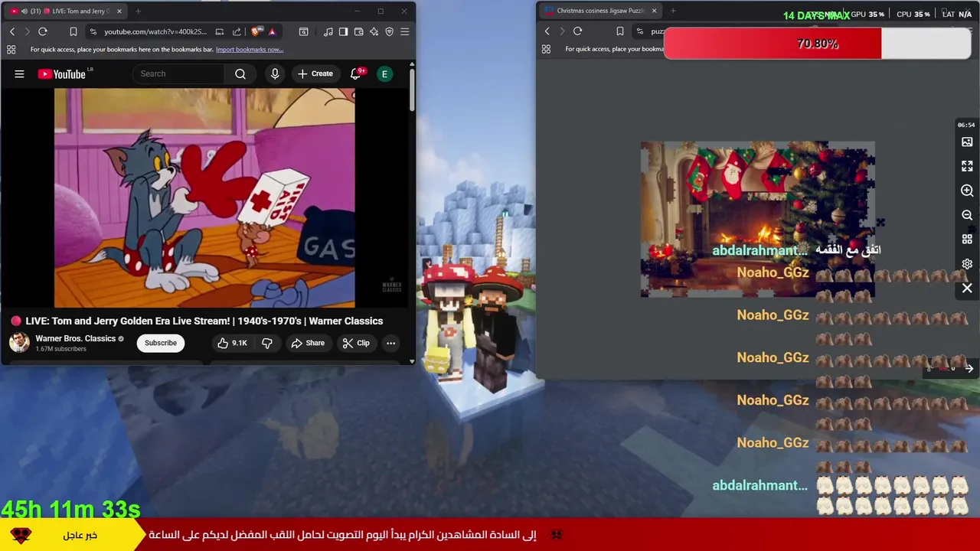The height and width of the screenshot is (551, 980).
Task: Toggle fullscreen in the jigsaw puzzle toolbar
Action: tap(967, 166)
